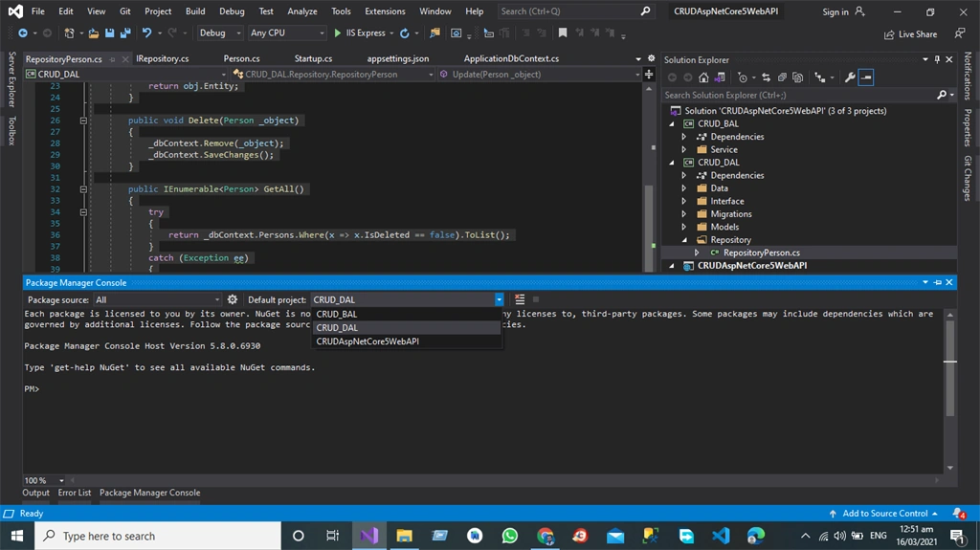Click Pending Changes Filter clock icon
This screenshot has width=980, height=550.
(742, 77)
